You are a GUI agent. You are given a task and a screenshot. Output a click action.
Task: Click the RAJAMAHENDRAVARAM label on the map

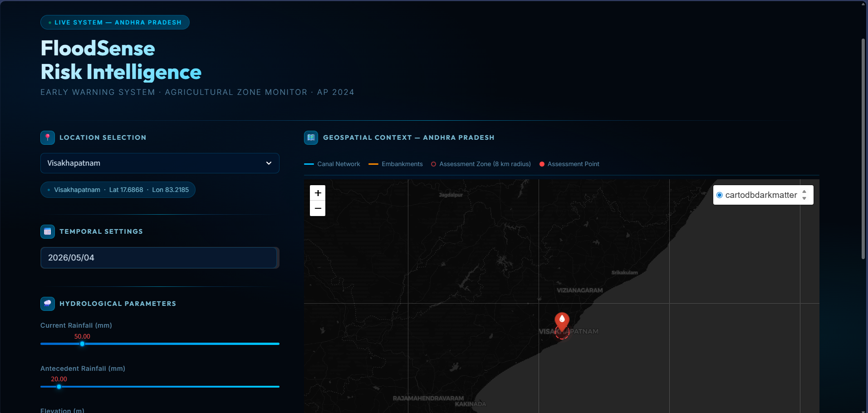point(428,398)
